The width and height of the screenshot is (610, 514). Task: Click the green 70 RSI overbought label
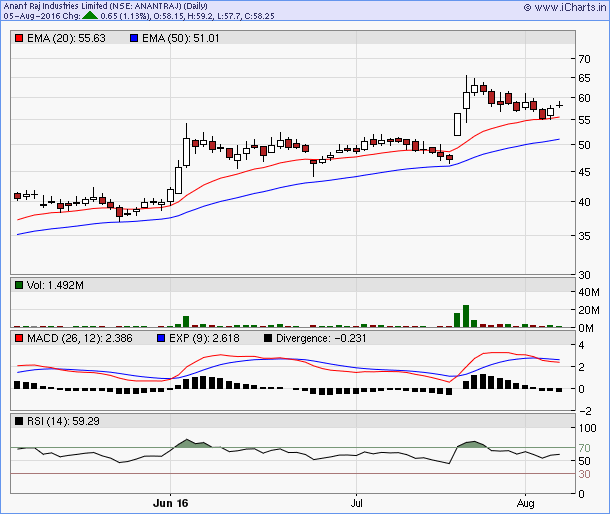point(584,448)
